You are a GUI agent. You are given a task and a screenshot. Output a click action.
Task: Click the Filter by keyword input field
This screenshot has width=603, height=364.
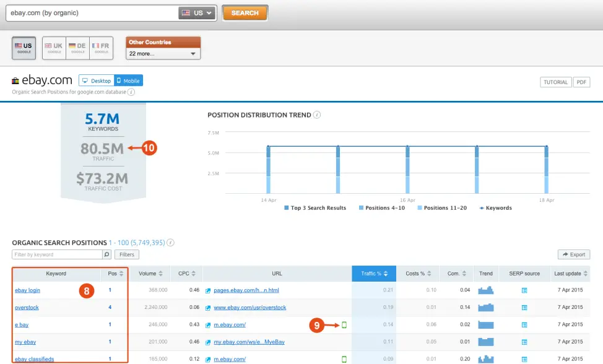pos(58,254)
